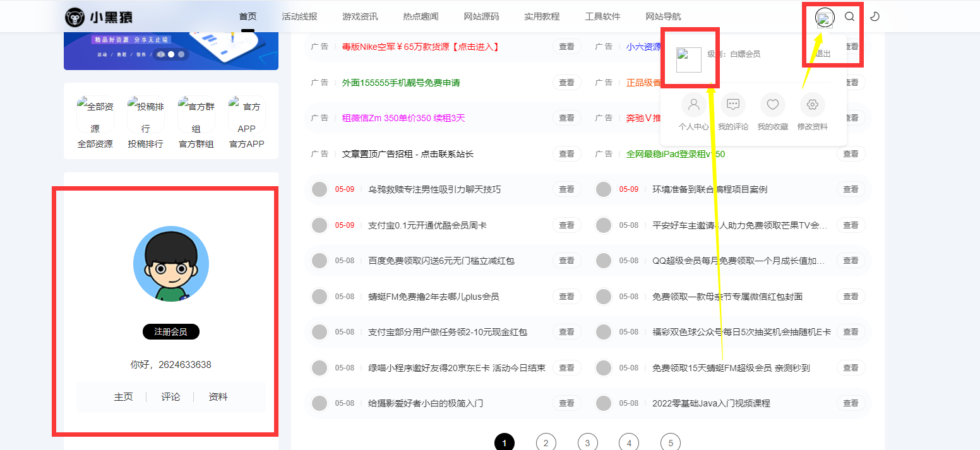Click 查看 for 环境准备到联合编程项目案例
The width and height of the screenshot is (980, 450).
(851, 189)
